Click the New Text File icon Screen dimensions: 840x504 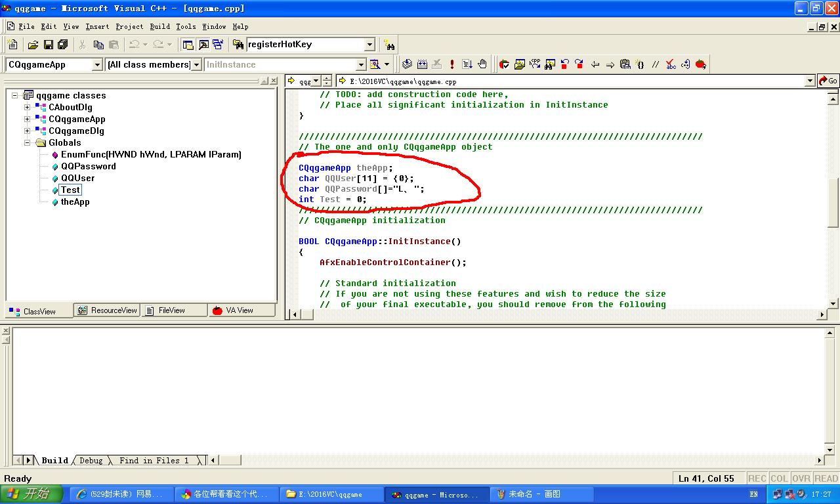[x=12, y=45]
